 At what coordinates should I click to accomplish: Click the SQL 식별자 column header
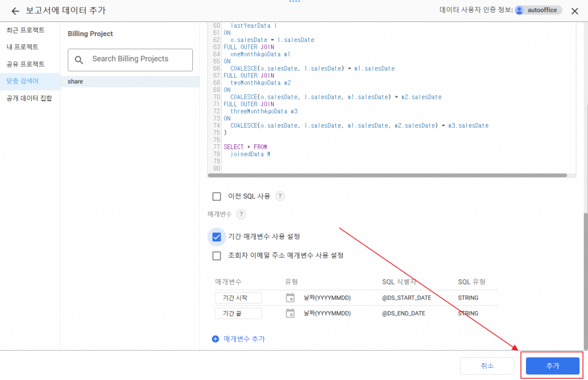[399, 282]
